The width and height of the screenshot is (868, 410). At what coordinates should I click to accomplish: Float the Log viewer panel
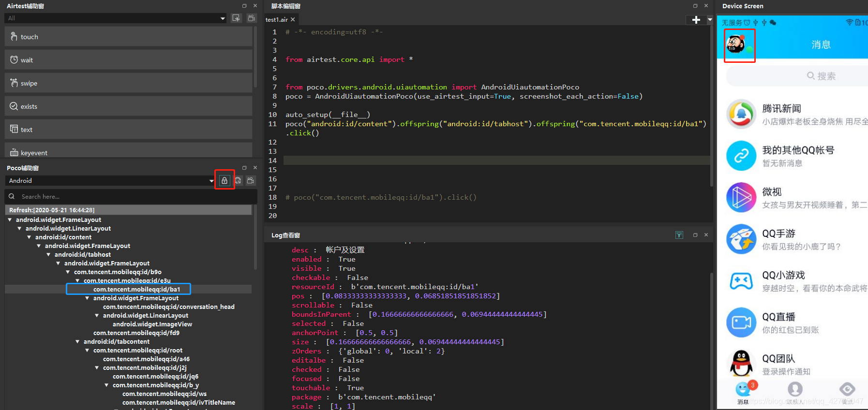[695, 235]
